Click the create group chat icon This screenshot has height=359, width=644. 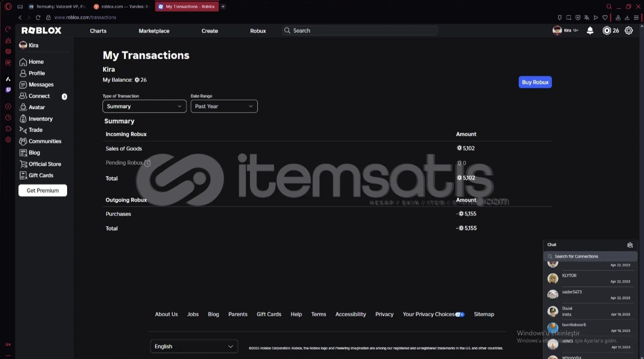click(x=630, y=245)
